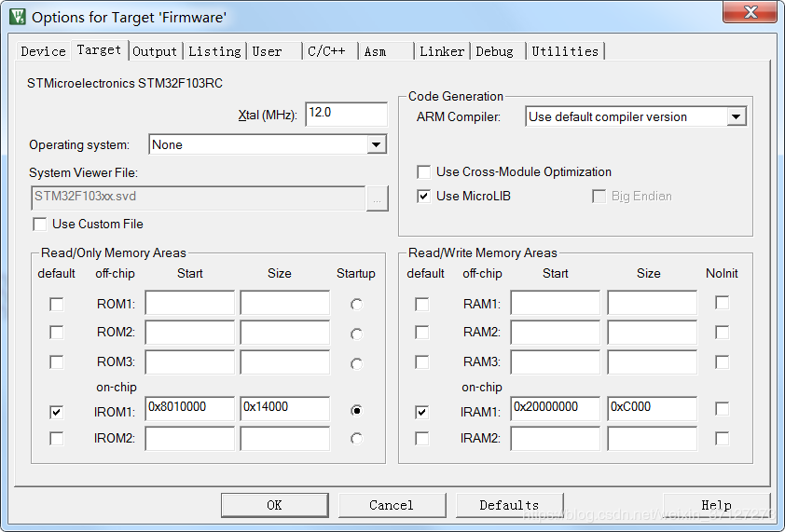
Task: Edit IROM1 Start address 0x8010000
Action: (x=190, y=408)
